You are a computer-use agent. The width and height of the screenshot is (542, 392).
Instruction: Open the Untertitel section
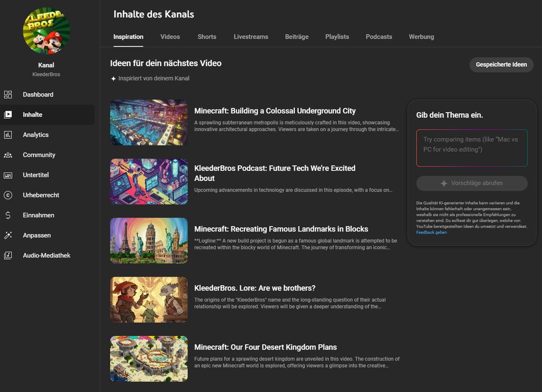[x=47, y=175]
